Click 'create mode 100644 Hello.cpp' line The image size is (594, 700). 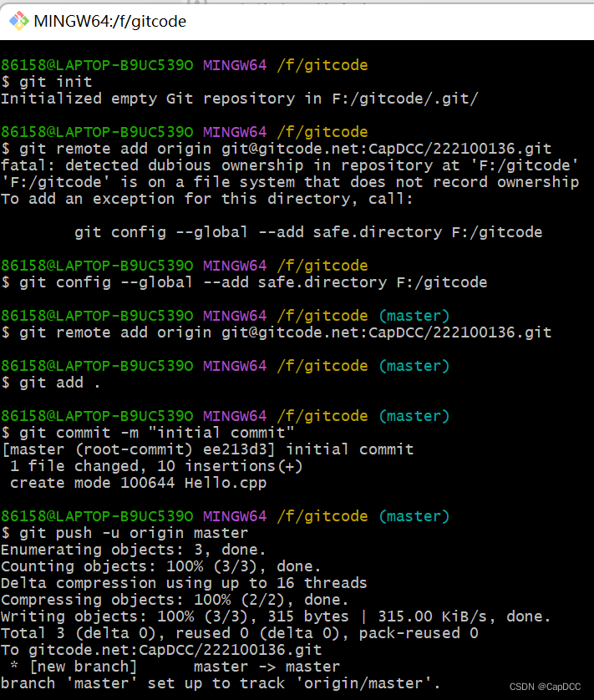(138, 483)
